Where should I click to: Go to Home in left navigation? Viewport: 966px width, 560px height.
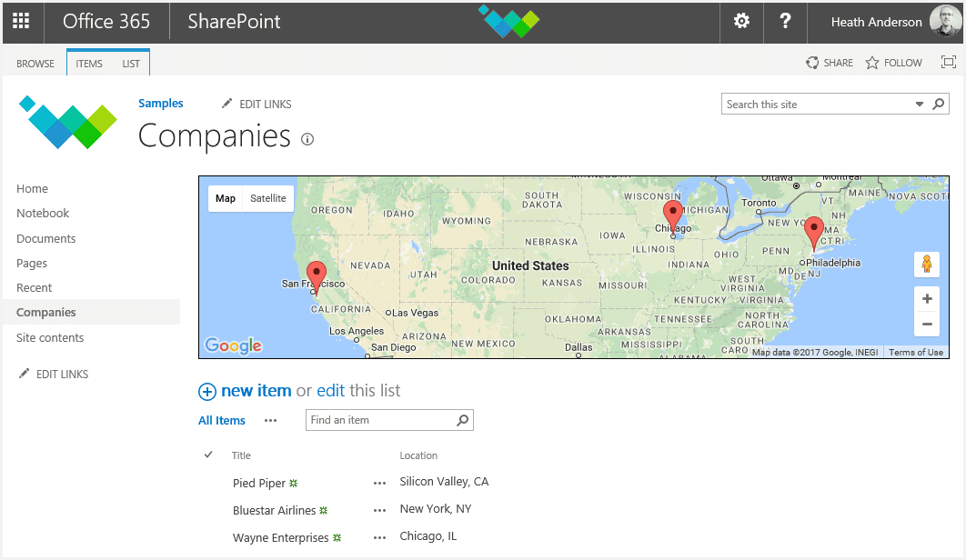32,188
